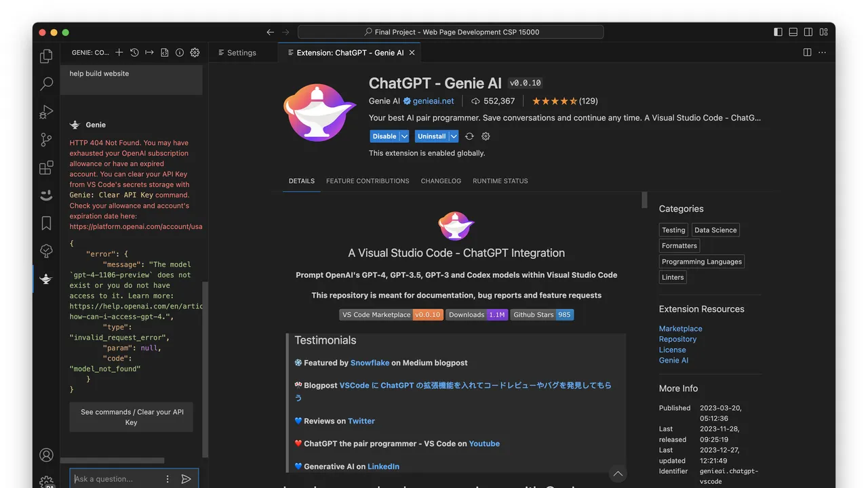Toggle the bottom panel layout icon
868x488 pixels.
pos(793,32)
